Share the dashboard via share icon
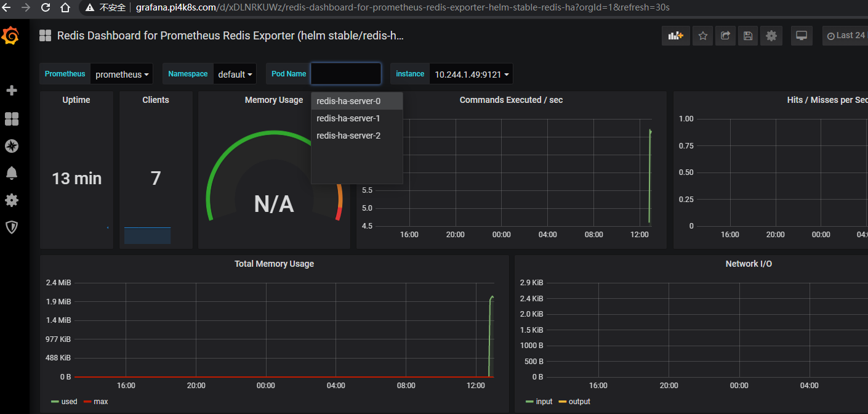868x414 pixels. (725, 36)
